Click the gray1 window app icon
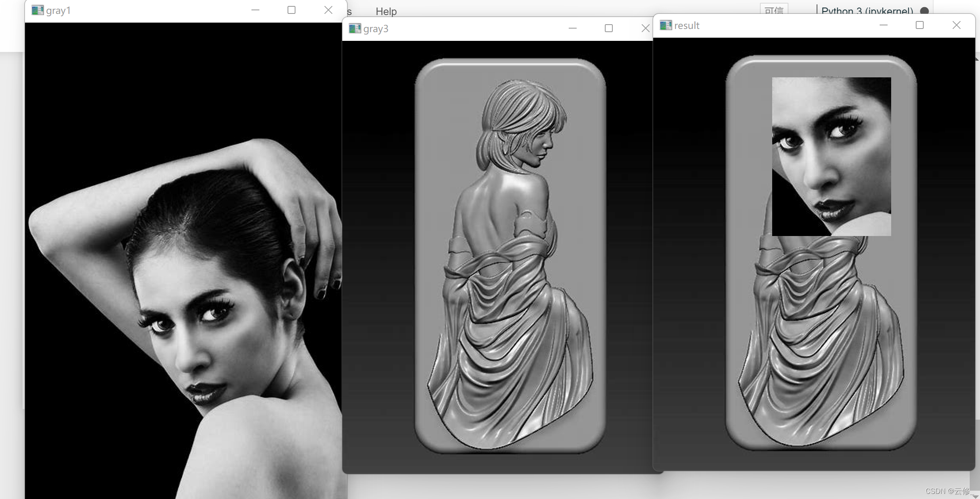Image resolution: width=980 pixels, height=499 pixels. click(37, 10)
